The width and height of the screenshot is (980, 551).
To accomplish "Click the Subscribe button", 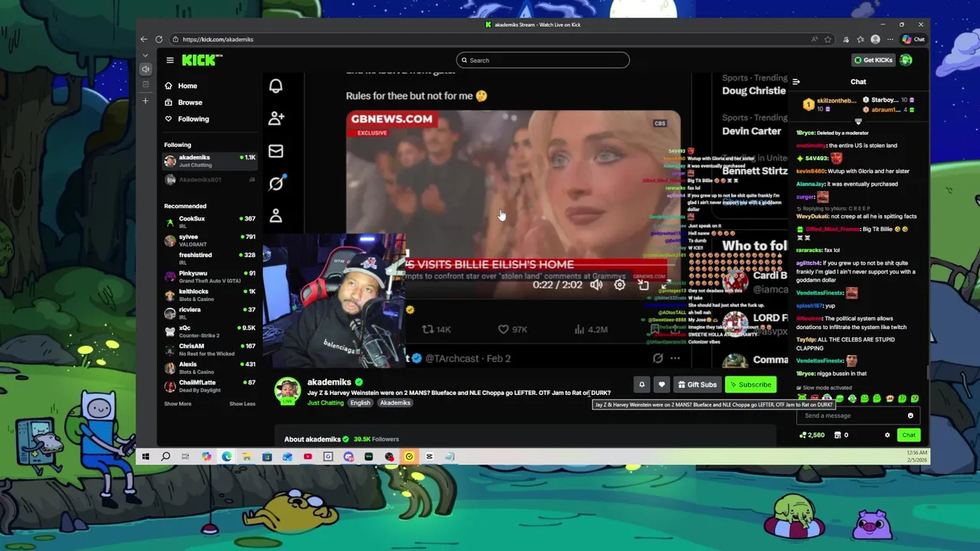I will pos(750,385).
